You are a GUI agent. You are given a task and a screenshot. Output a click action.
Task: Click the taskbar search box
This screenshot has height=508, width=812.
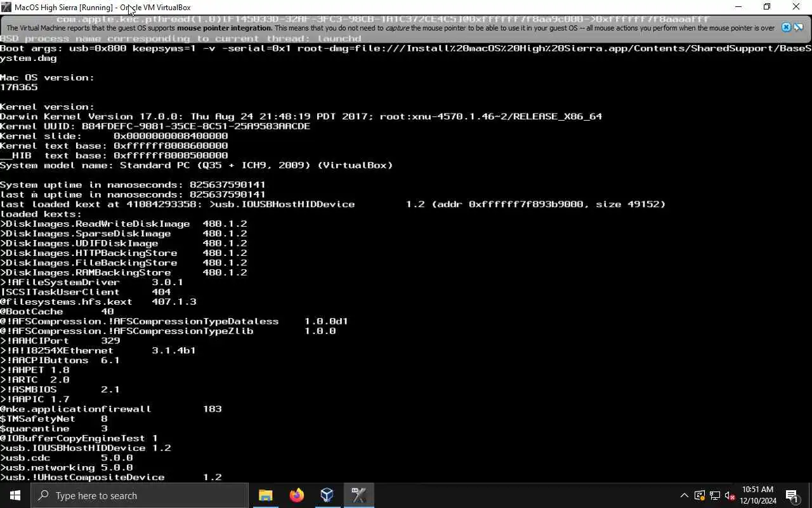pos(140,495)
